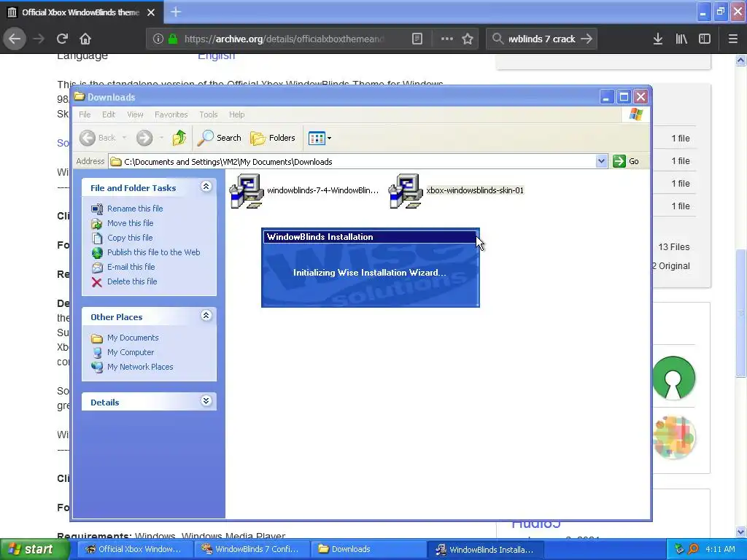Open the Help menu

pyautogui.click(x=237, y=114)
